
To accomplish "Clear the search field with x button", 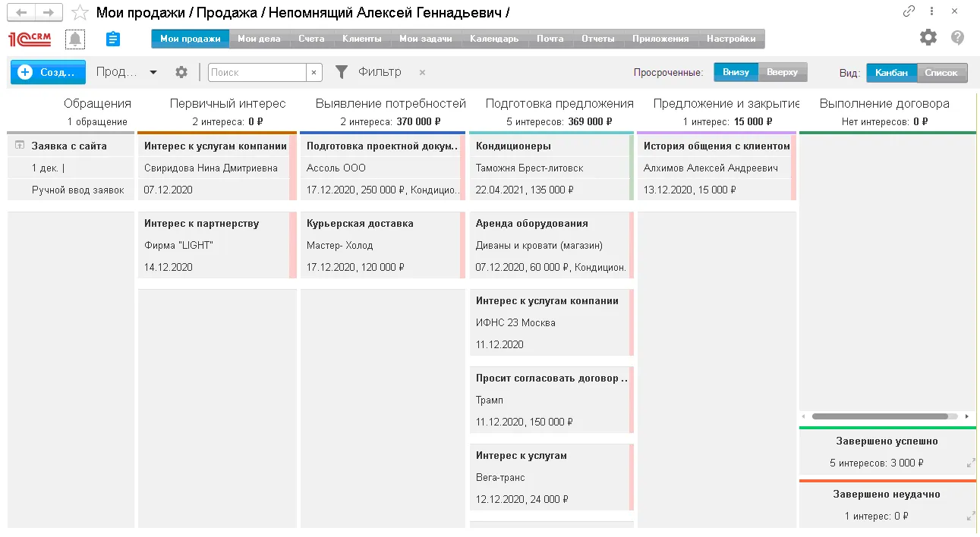I will pos(314,72).
